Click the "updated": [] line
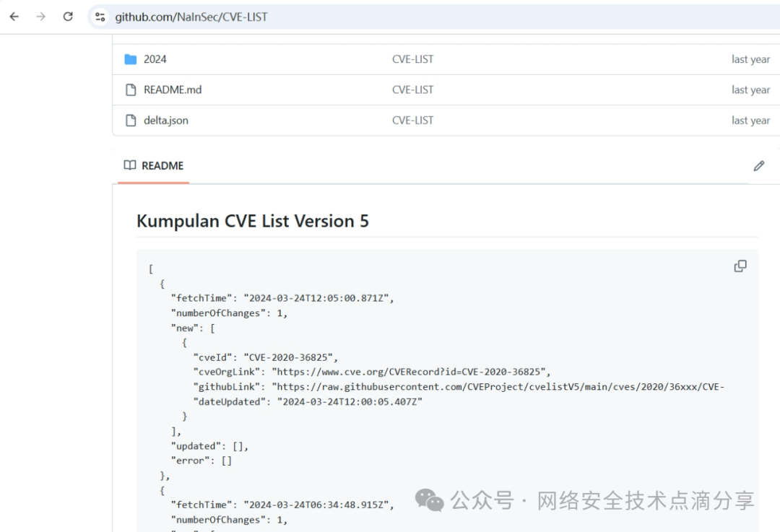This screenshot has width=780, height=532. 209,446
